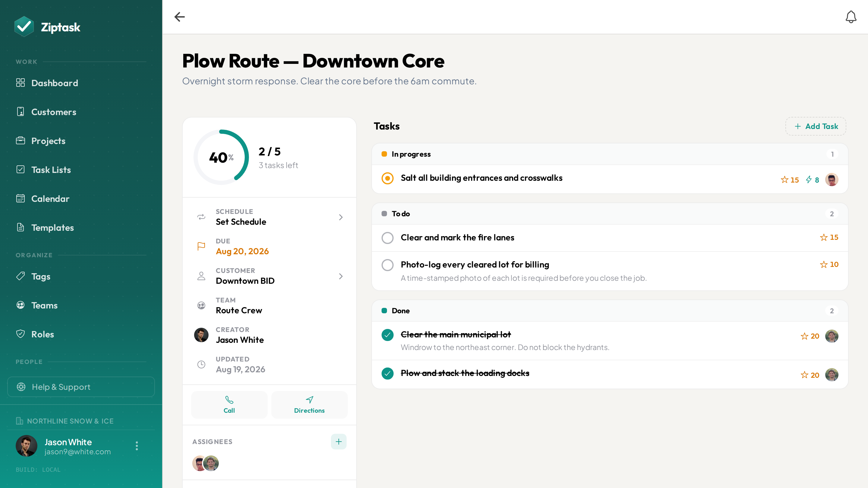Toggle status of 'Salt all building entrances' task
Image resolution: width=868 pixels, height=488 pixels.
point(388,178)
